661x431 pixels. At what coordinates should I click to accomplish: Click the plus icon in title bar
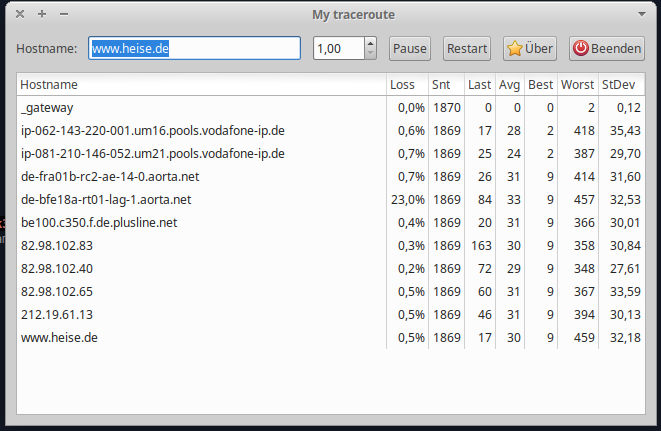pos(41,14)
